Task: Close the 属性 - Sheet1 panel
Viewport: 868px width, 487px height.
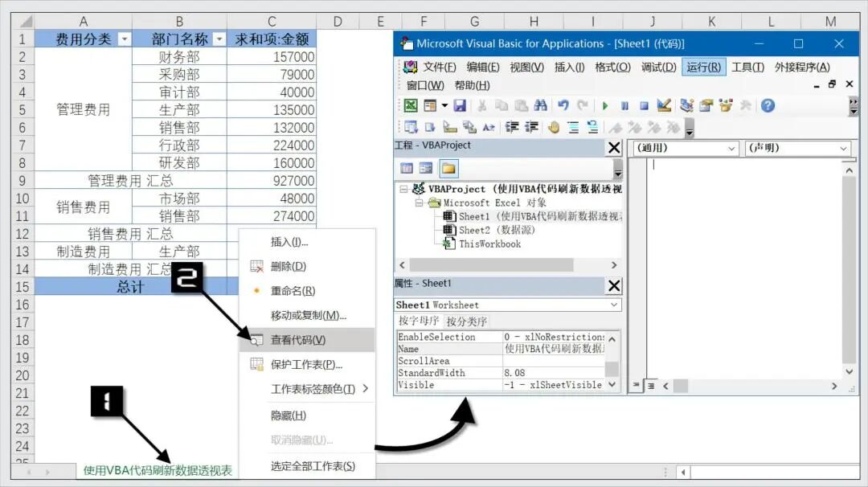Action: tap(614, 285)
